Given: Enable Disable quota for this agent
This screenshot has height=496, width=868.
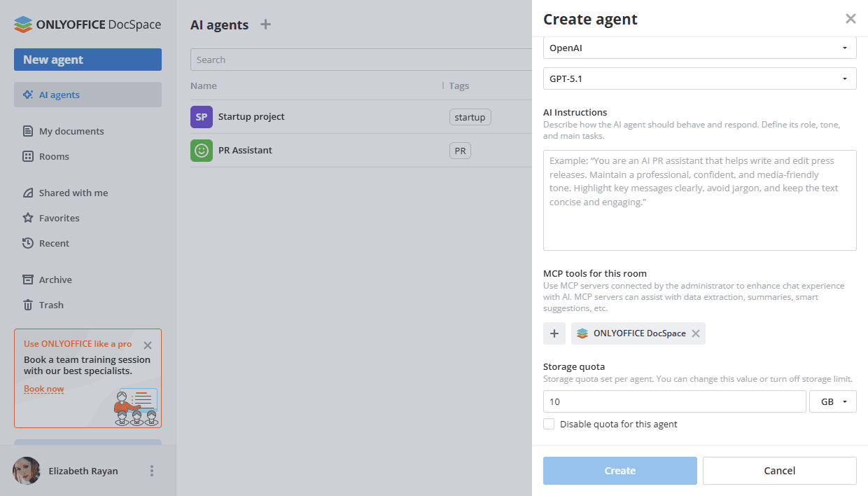Looking at the screenshot, I should [549, 424].
